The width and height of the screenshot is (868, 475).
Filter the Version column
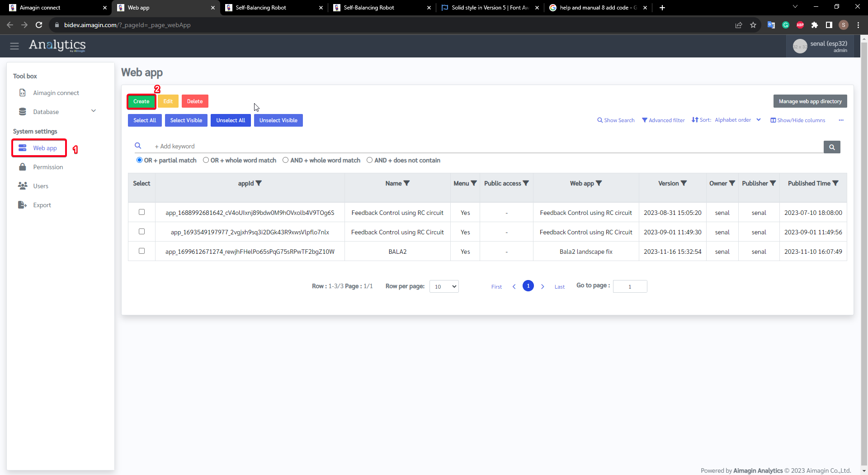(684, 183)
